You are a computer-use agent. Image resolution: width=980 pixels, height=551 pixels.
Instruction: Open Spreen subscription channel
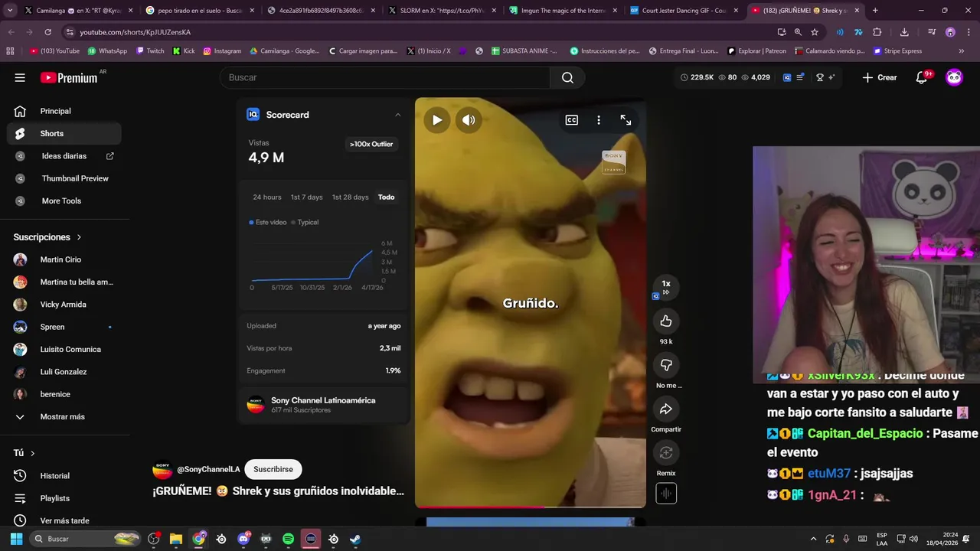coord(64,327)
